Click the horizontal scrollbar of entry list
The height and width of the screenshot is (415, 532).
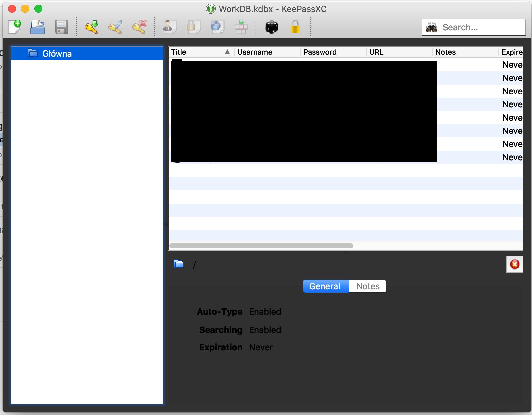point(261,246)
